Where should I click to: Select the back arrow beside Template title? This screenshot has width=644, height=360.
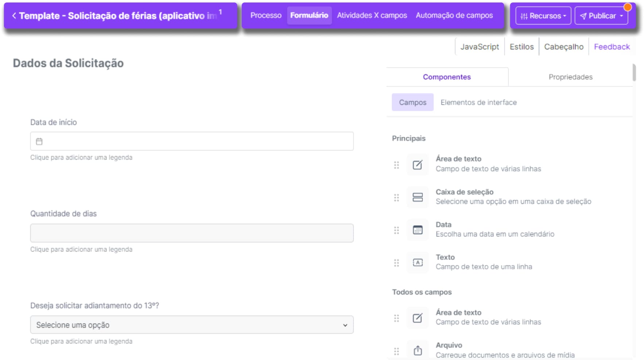pos(13,16)
